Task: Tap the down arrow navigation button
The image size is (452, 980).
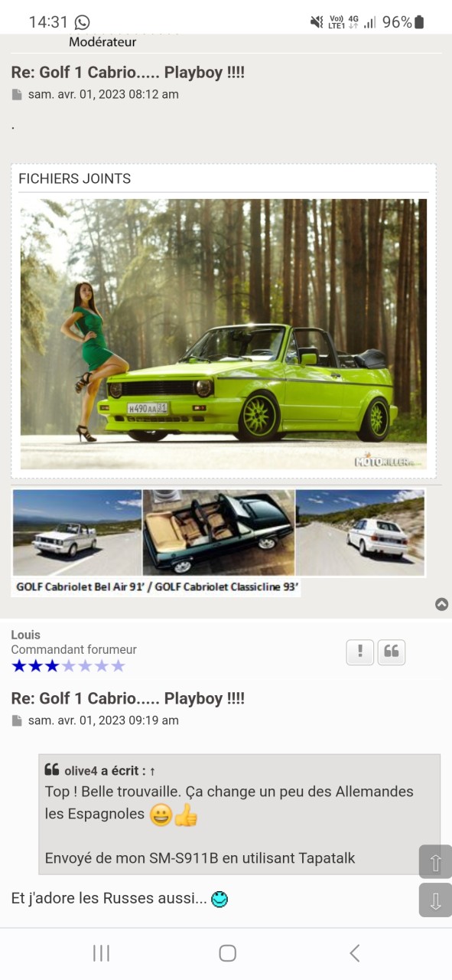Action: (x=435, y=900)
